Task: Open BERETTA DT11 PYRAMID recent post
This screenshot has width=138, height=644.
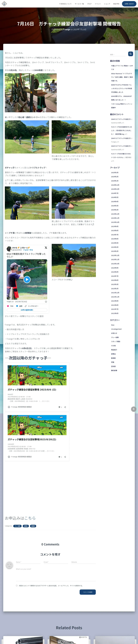Action: click(x=121, y=89)
